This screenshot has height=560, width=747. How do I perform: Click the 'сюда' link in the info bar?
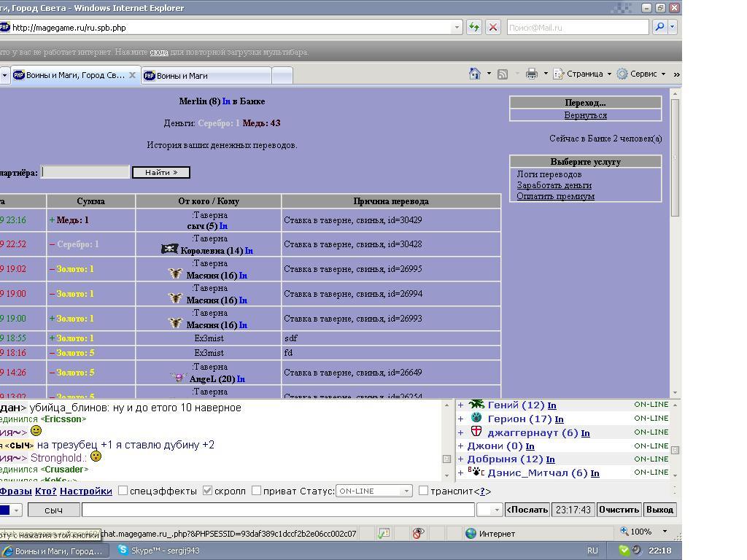pos(159,52)
